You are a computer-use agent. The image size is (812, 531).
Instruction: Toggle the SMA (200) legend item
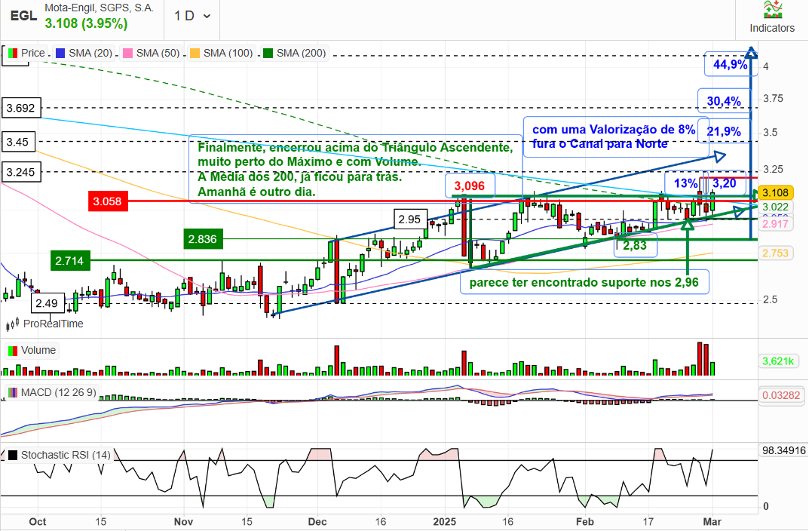pos(295,53)
